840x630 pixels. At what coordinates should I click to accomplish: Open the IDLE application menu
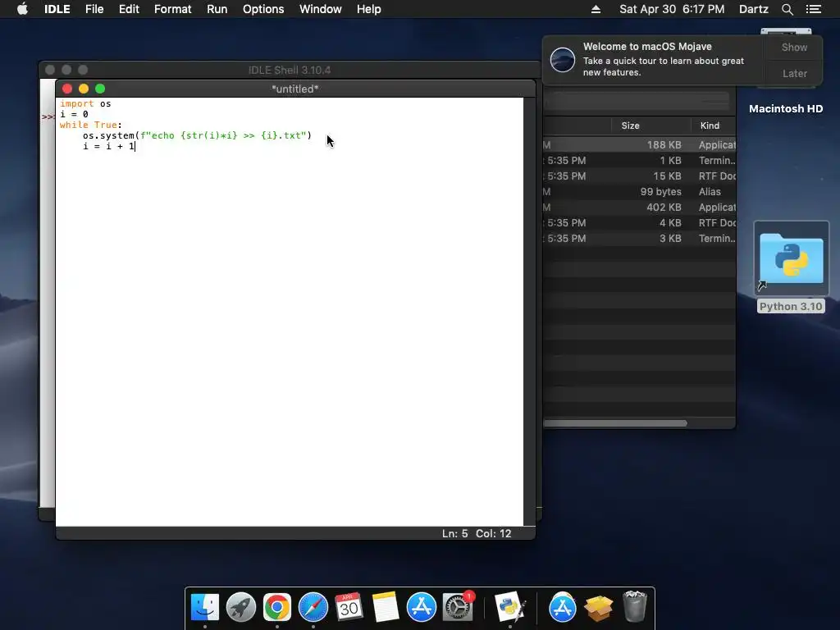(x=57, y=9)
